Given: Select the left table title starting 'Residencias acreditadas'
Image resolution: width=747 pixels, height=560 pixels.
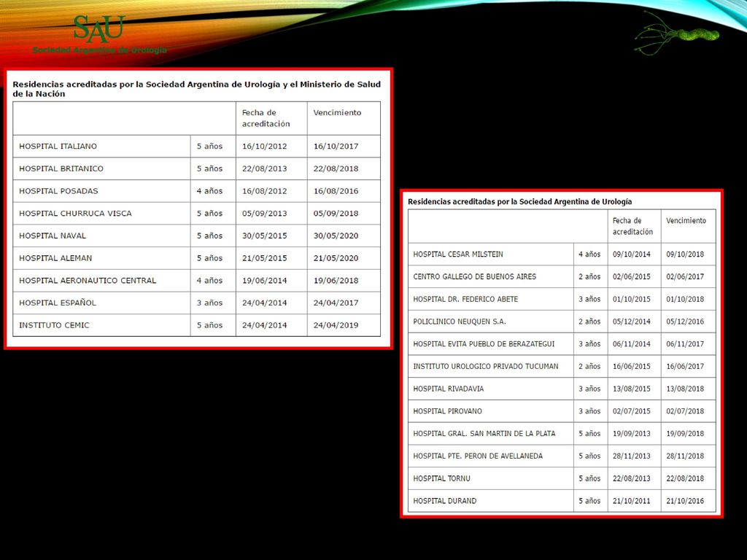Looking at the screenshot, I should click(x=197, y=89).
